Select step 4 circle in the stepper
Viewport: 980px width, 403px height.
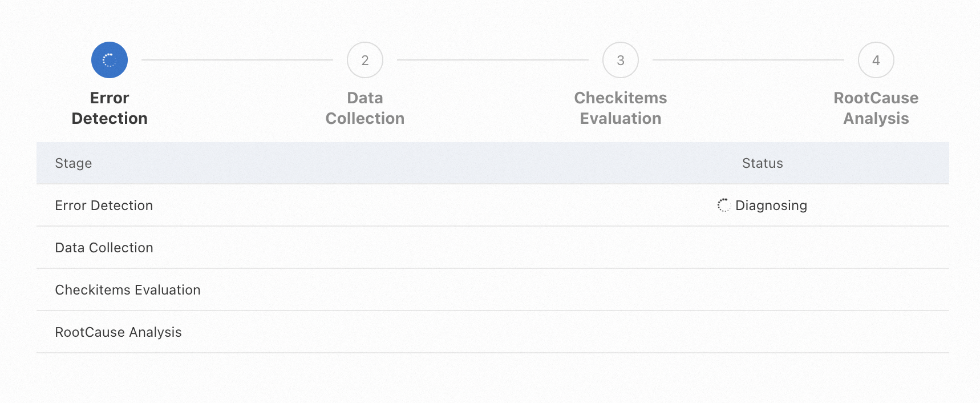click(876, 60)
